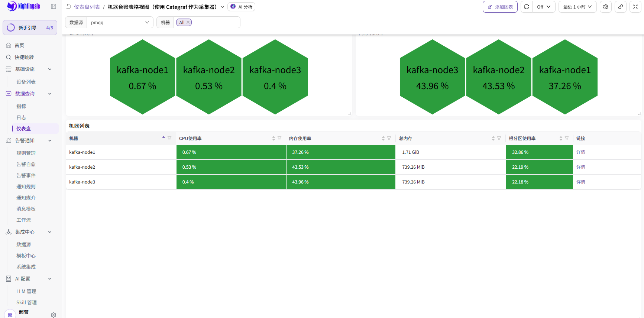The width and height of the screenshot is (644, 318).
Task: Enter fullscreen mode using expand icon
Action: point(635,7)
